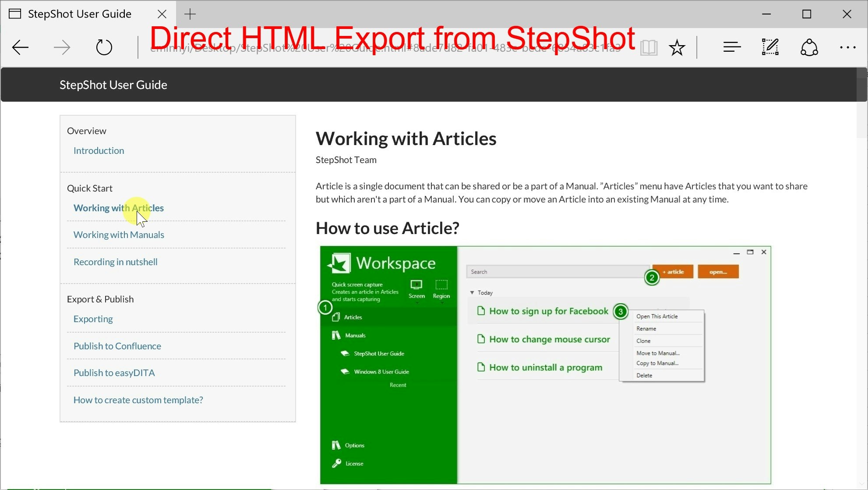Open Reading view book icon
868x490 pixels.
pos(649,47)
